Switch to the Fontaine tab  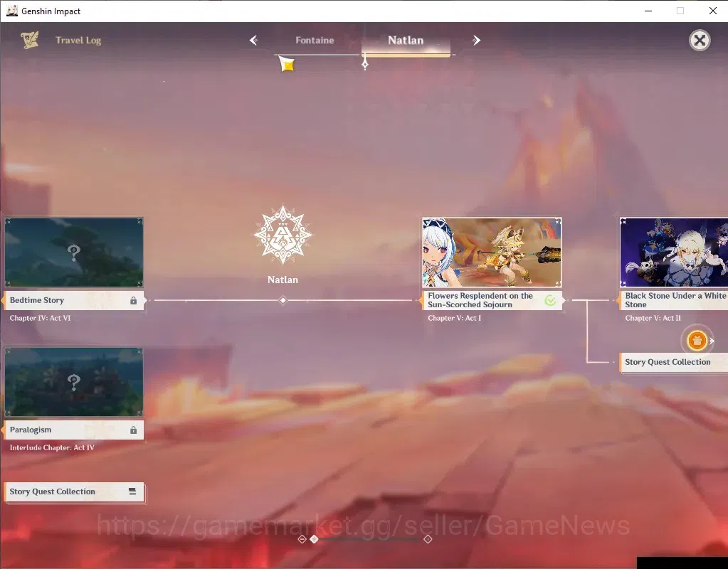pos(315,41)
